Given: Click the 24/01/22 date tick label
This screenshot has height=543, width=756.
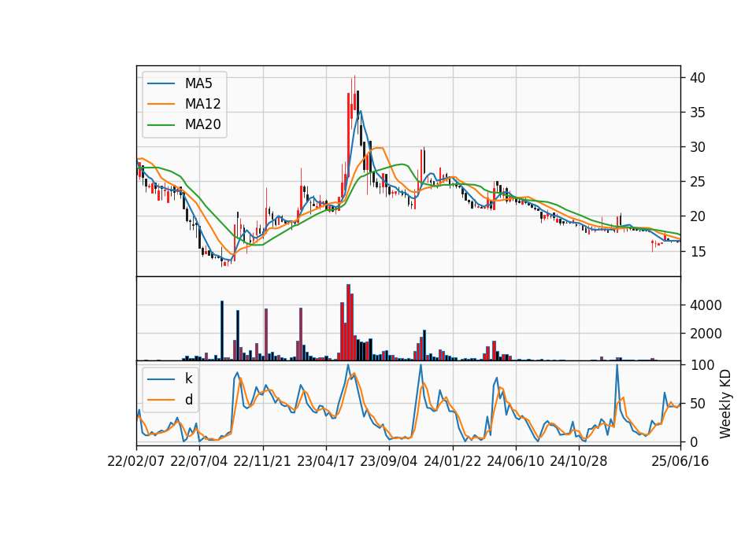Looking at the screenshot, I should pos(452,462).
